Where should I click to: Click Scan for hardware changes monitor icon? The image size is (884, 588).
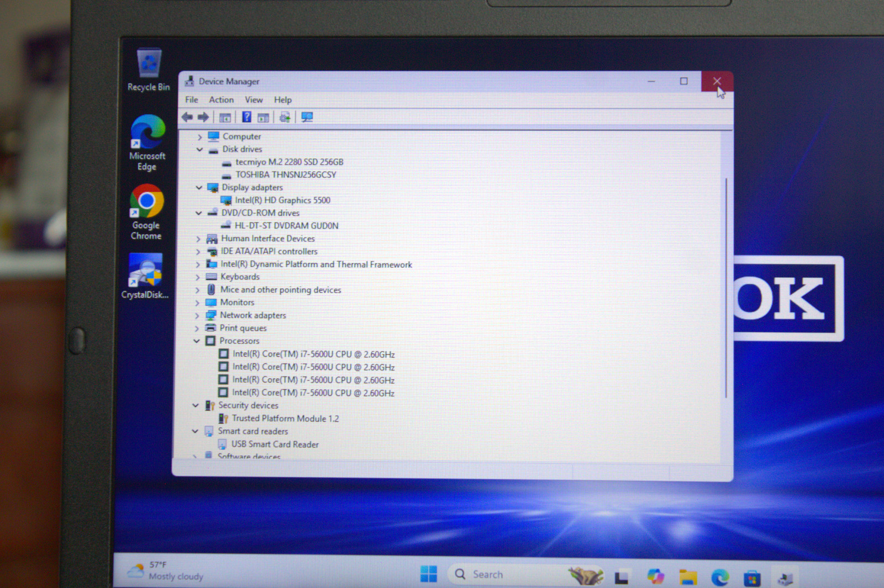coord(307,117)
